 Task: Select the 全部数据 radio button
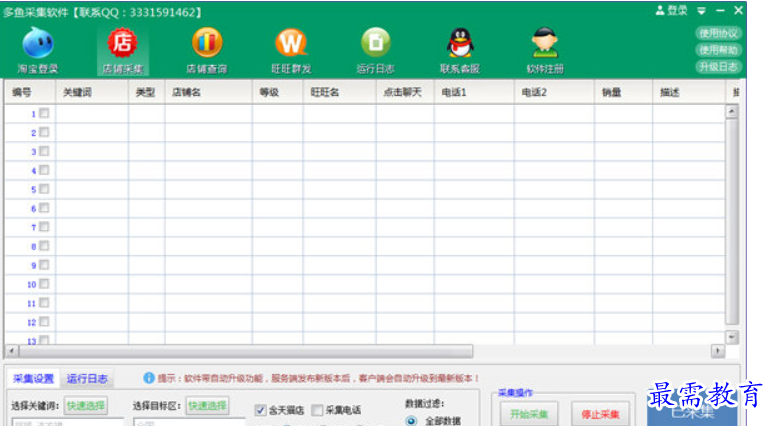(x=412, y=421)
